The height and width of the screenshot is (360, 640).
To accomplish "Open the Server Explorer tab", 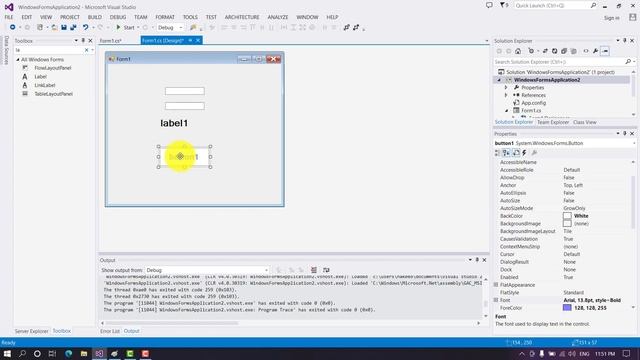I will (31, 331).
